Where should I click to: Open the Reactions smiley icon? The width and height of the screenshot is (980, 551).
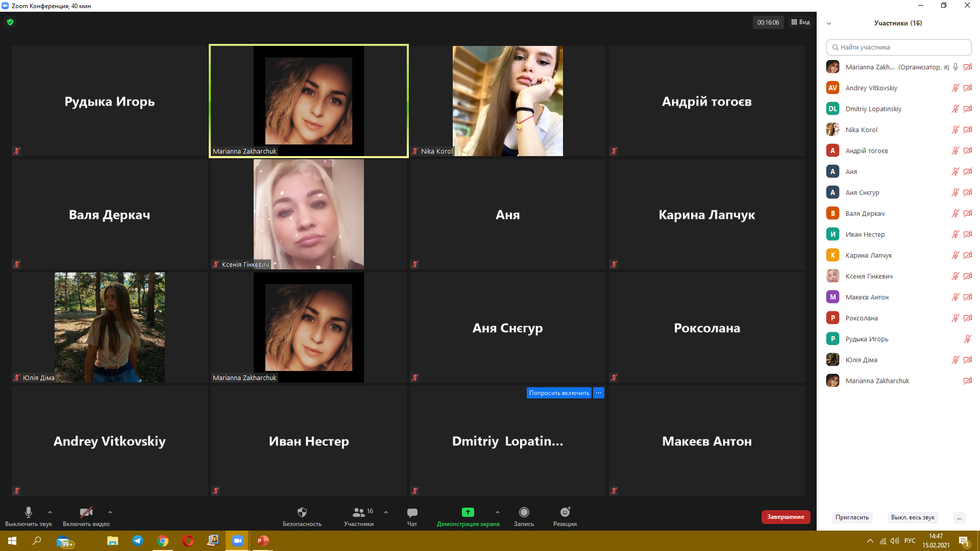point(565,512)
